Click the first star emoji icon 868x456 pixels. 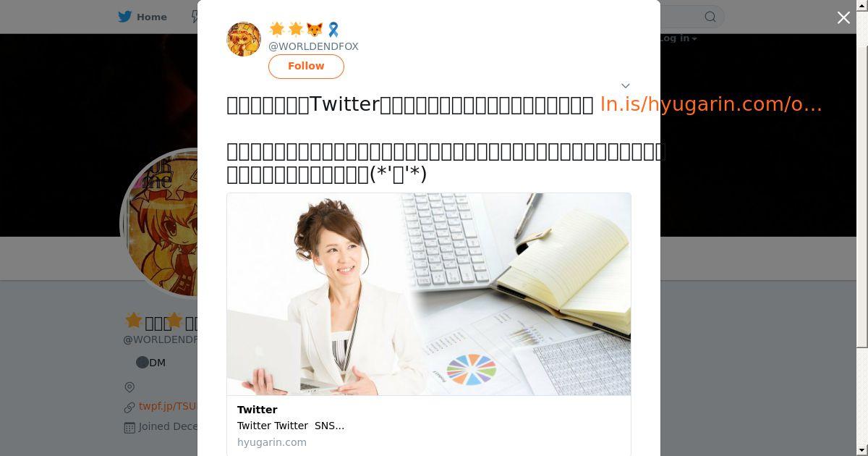pos(277,29)
